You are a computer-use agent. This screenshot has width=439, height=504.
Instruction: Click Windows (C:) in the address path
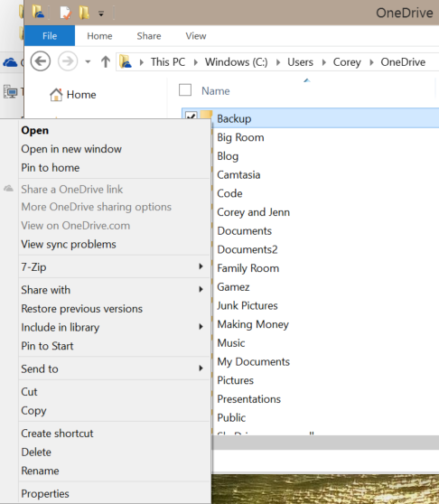[237, 61]
